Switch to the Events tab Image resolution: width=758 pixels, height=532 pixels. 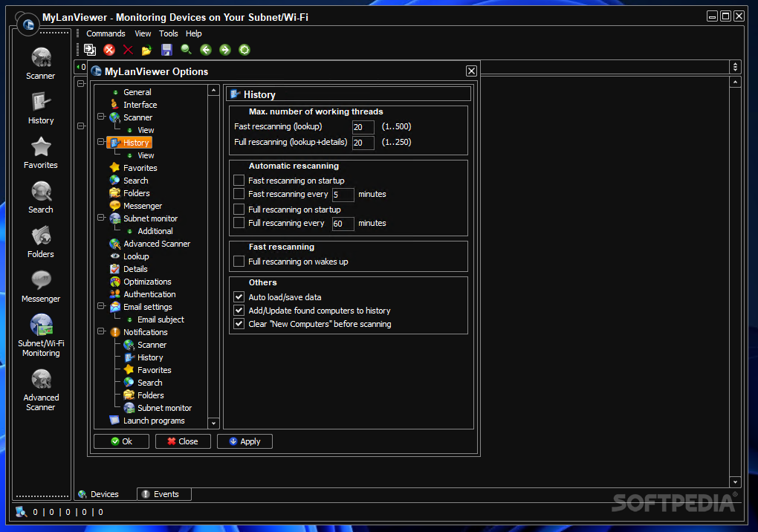[x=164, y=494]
